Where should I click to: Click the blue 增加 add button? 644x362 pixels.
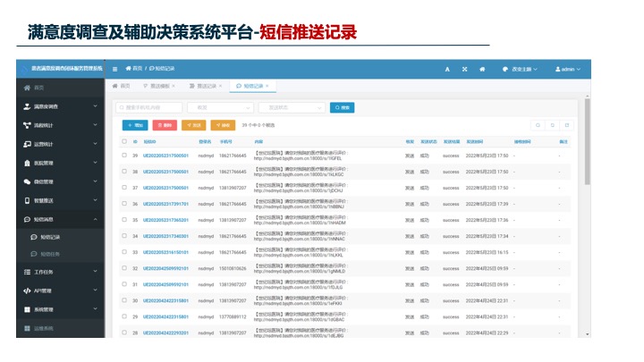click(x=135, y=125)
